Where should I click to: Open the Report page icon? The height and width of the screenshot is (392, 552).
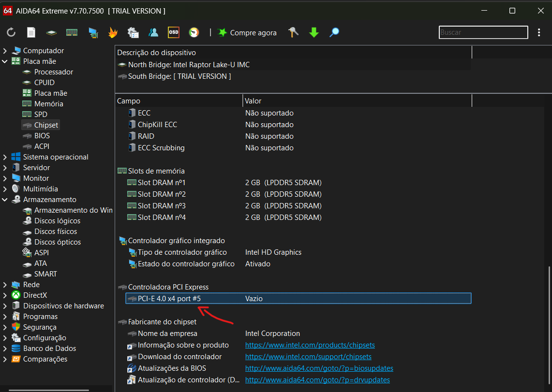31,32
